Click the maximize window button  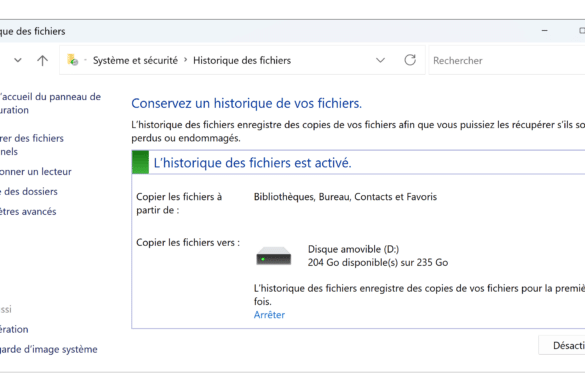[582, 31]
